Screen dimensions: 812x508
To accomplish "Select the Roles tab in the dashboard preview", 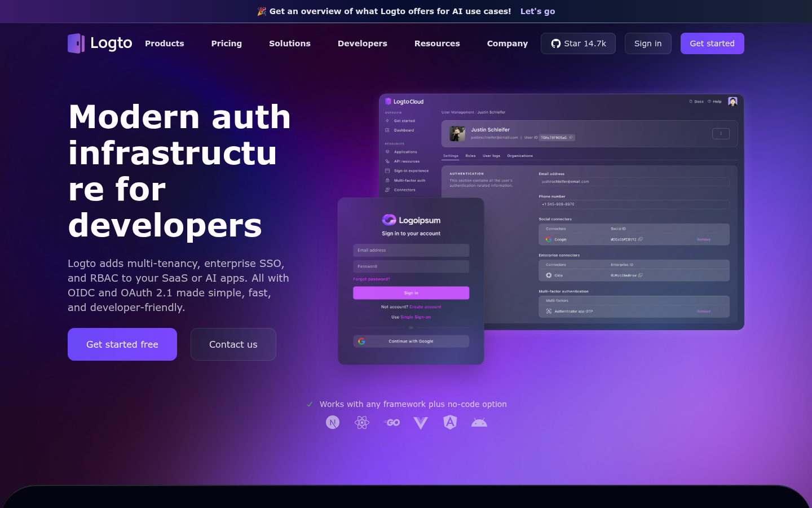I will tap(470, 156).
